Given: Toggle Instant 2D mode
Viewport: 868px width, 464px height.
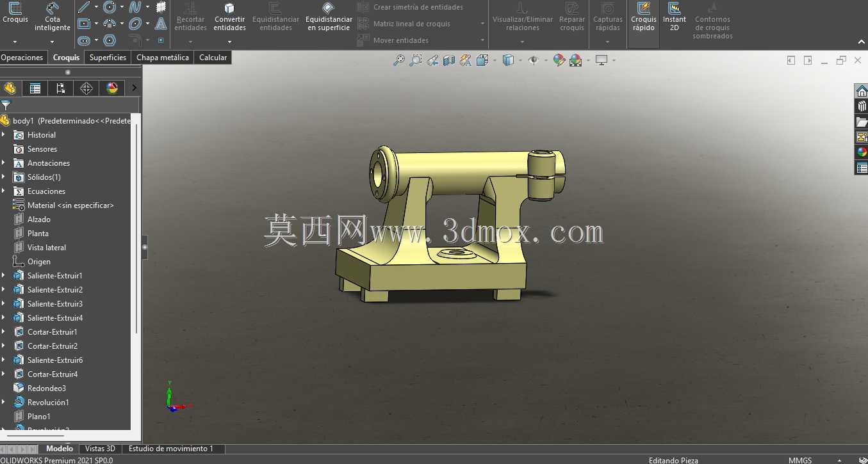Looking at the screenshot, I should pyautogui.click(x=675, y=17).
